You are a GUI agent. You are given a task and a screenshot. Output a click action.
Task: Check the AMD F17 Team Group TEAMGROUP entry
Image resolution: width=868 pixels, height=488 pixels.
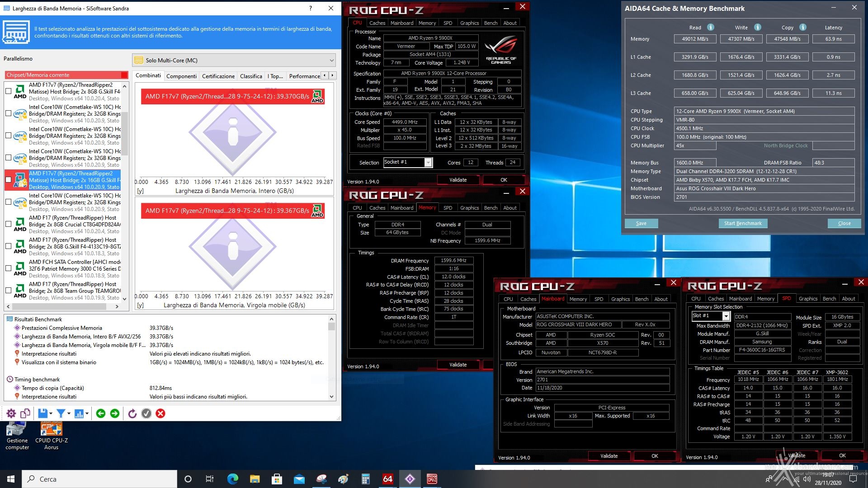pos(8,291)
